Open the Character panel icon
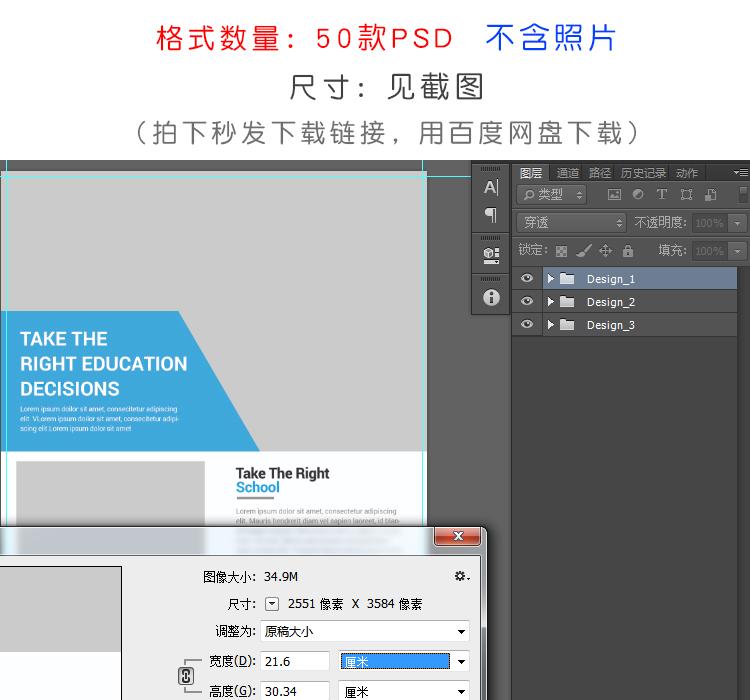Screen dimensions: 750x700 coord(490,187)
